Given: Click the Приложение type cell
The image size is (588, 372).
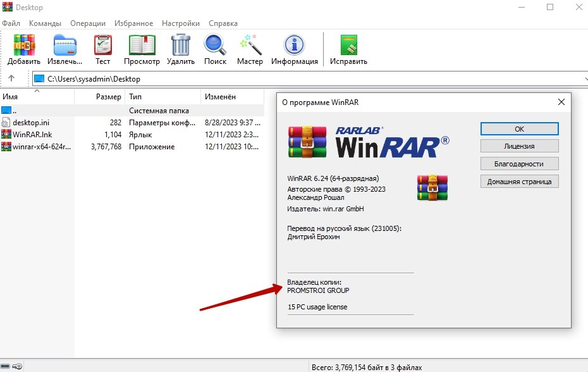Looking at the screenshot, I should (152, 146).
